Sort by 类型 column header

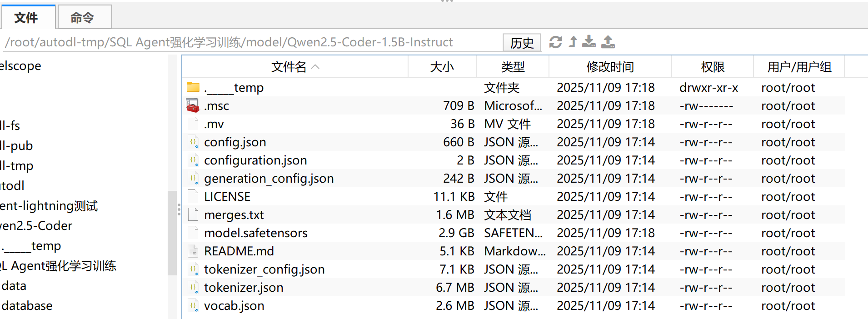click(x=513, y=67)
